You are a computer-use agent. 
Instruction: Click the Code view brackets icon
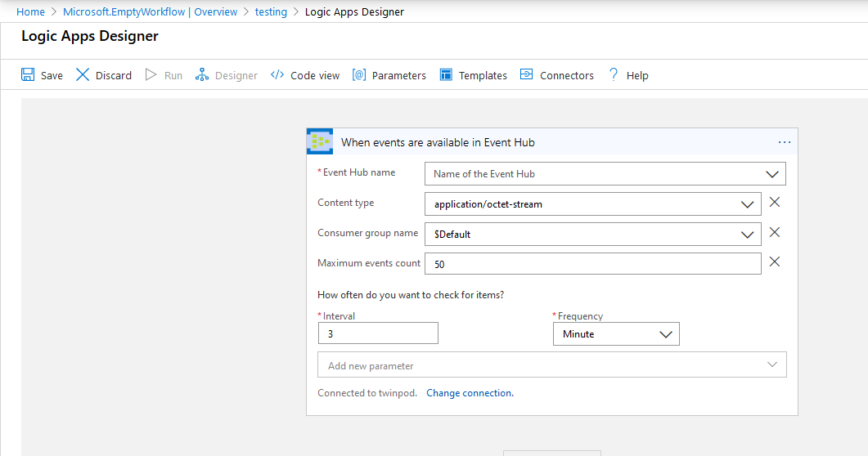(x=277, y=74)
